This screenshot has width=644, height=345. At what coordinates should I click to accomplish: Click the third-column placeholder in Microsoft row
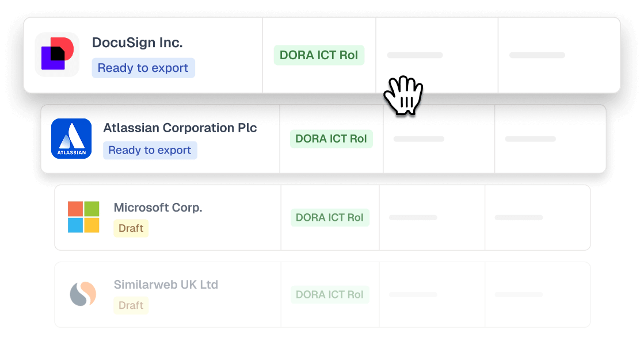[413, 217]
